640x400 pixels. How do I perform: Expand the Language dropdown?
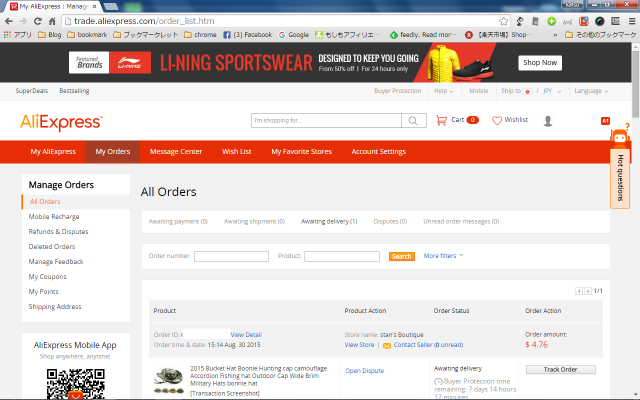click(591, 91)
